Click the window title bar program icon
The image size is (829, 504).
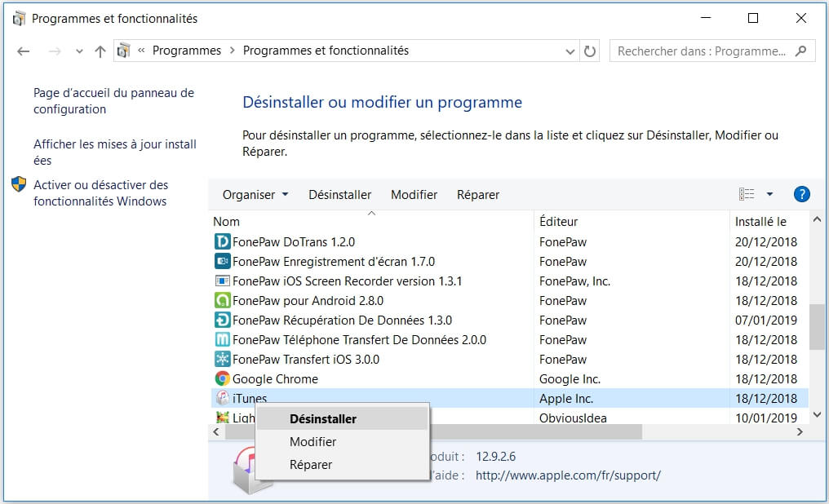tap(19, 19)
